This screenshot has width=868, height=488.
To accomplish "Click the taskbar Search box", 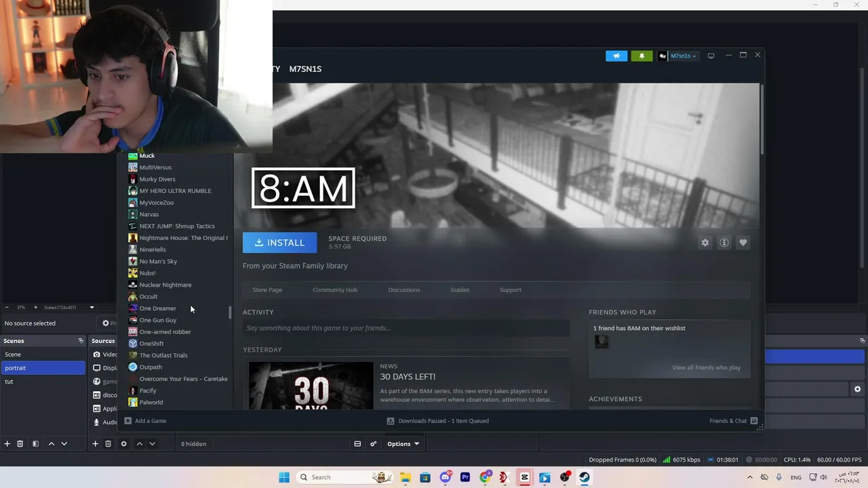I will click(346, 477).
